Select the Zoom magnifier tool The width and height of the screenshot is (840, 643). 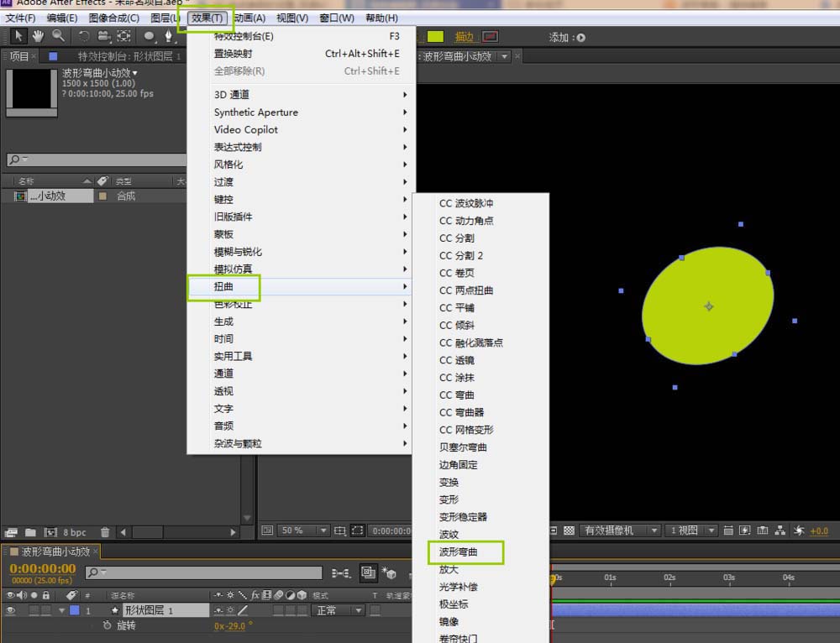[58, 36]
